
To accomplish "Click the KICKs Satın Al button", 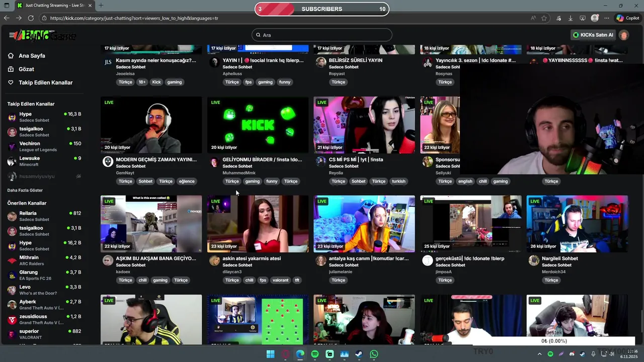I will coord(593,35).
